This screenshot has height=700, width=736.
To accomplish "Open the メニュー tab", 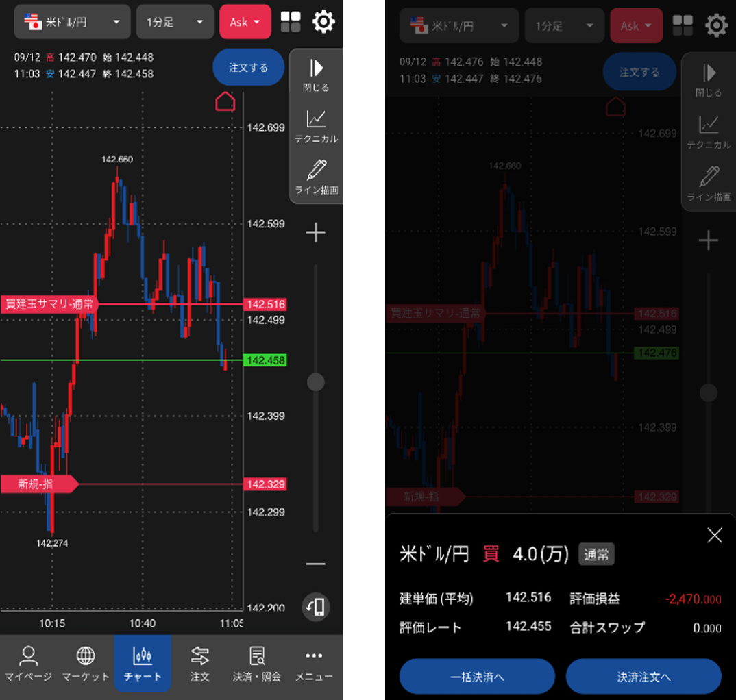I will coord(314,664).
